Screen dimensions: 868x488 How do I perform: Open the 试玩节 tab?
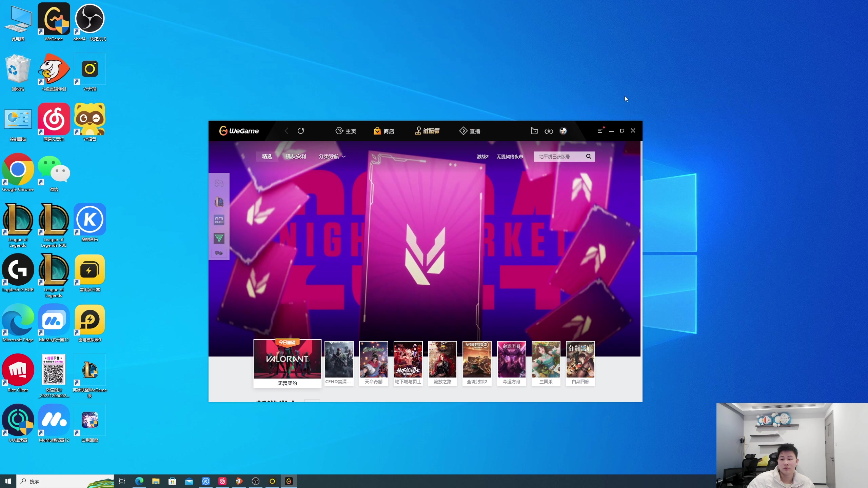coord(427,131)
